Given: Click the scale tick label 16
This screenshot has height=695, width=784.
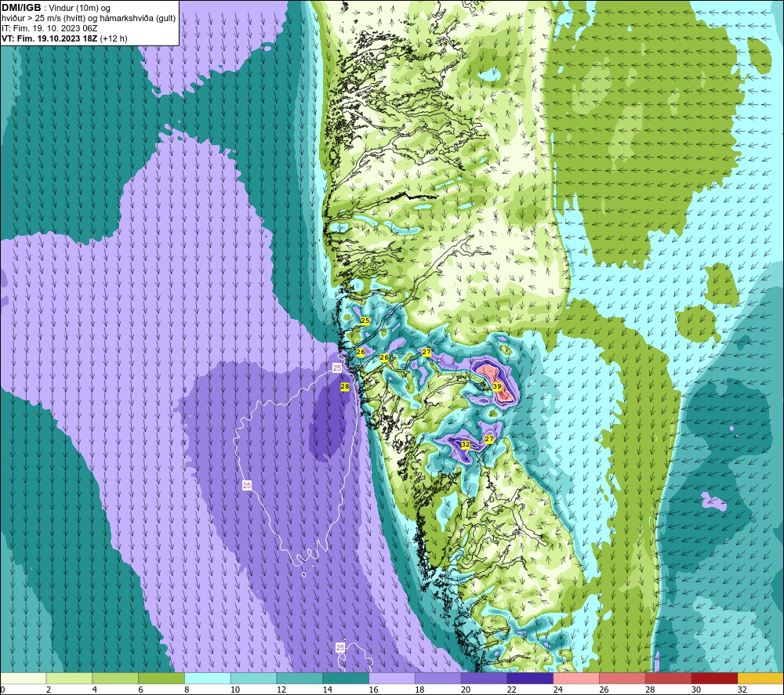Looking at the screenshot, I should (373, 690).
